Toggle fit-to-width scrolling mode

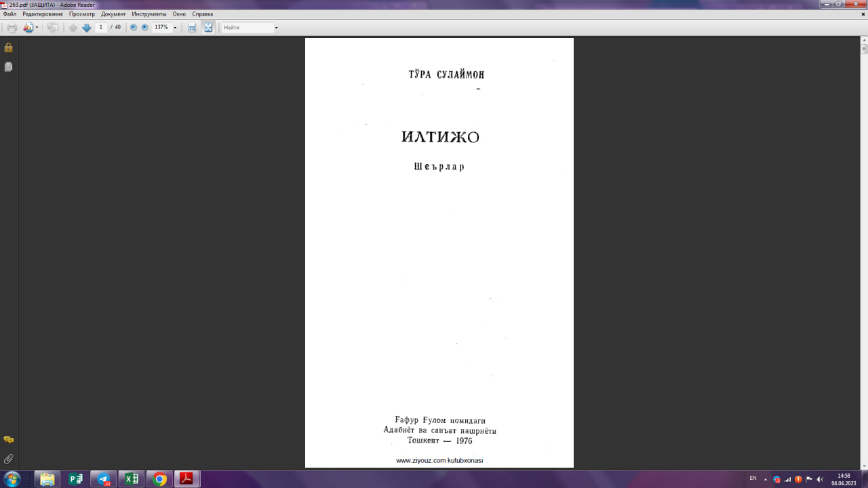click(192, 28)
